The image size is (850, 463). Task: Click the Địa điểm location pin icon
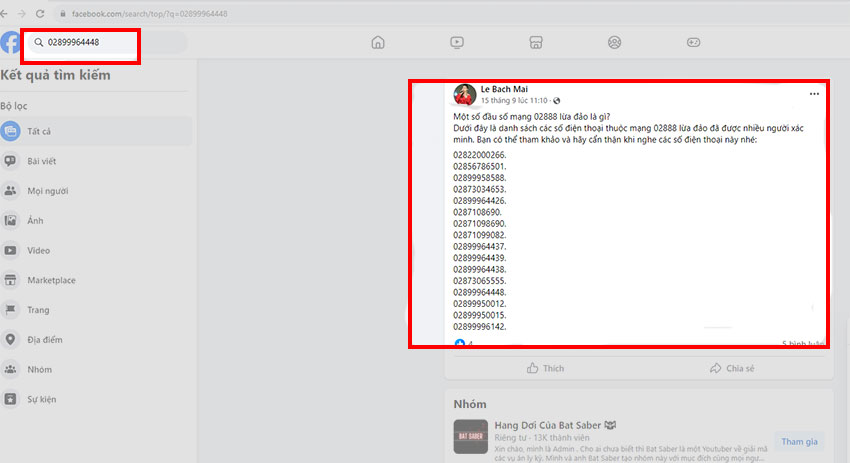click(x=10, y=339)
